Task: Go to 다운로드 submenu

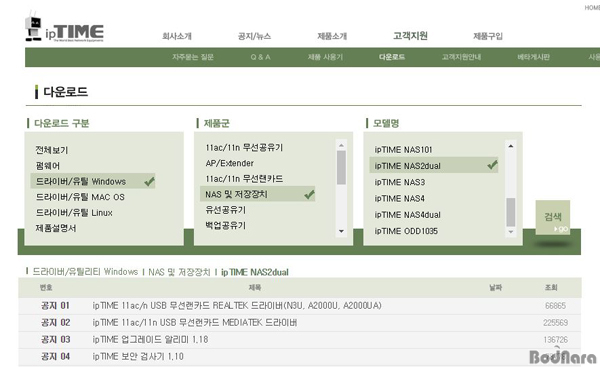Action: point(392,57)
